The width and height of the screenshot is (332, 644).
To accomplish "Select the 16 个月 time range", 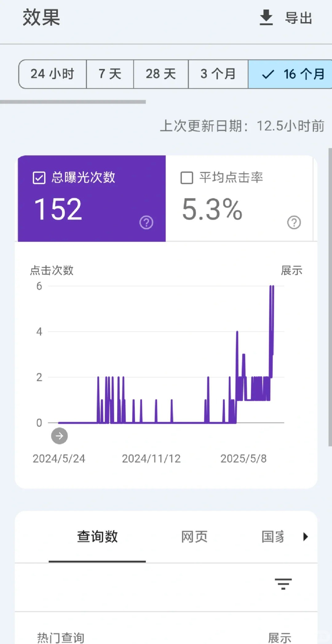I will [290, 74].
